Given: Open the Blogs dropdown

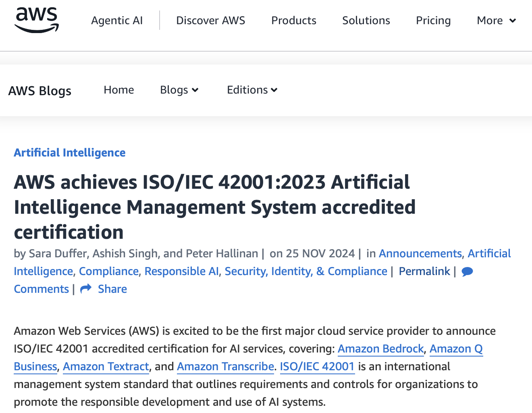Looking at the screenshot, I should (x=179, y=90).
